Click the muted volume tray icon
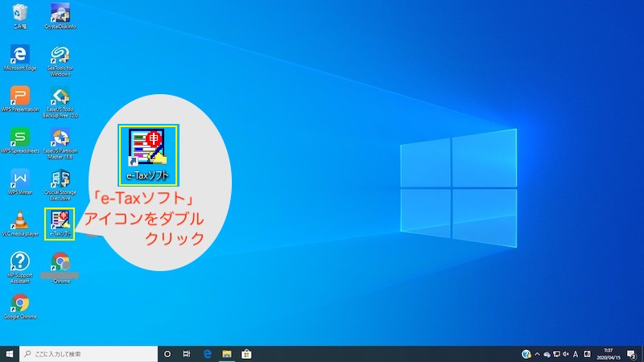 (x=566, y=354)
